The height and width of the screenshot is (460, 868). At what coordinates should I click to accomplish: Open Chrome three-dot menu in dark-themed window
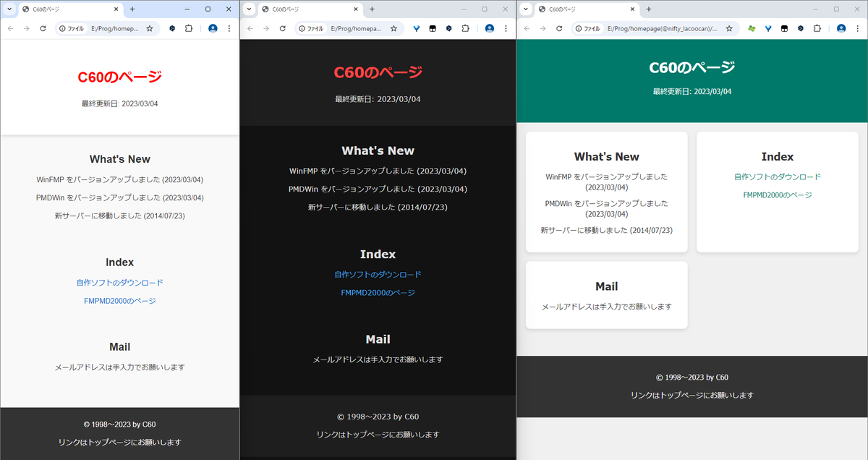pyautogui.click(x=506, y=28)
